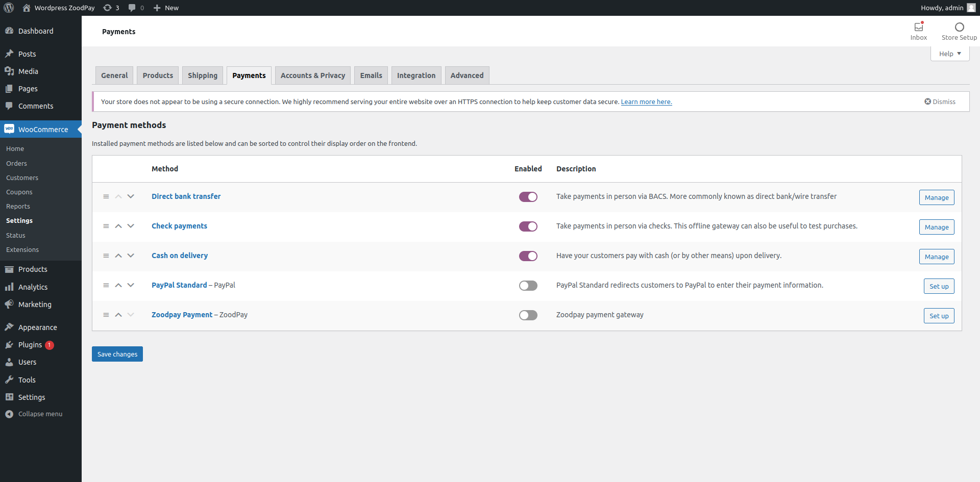Move Check payments down with the chevron
The height and width of the screenshot is (482, 980).
coord(131,226)
